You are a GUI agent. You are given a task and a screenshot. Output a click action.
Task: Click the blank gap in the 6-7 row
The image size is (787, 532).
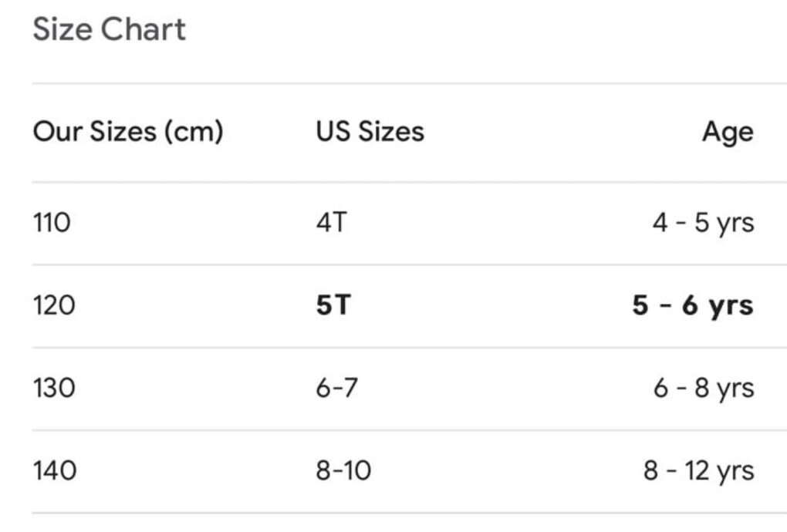pos(502,389)
